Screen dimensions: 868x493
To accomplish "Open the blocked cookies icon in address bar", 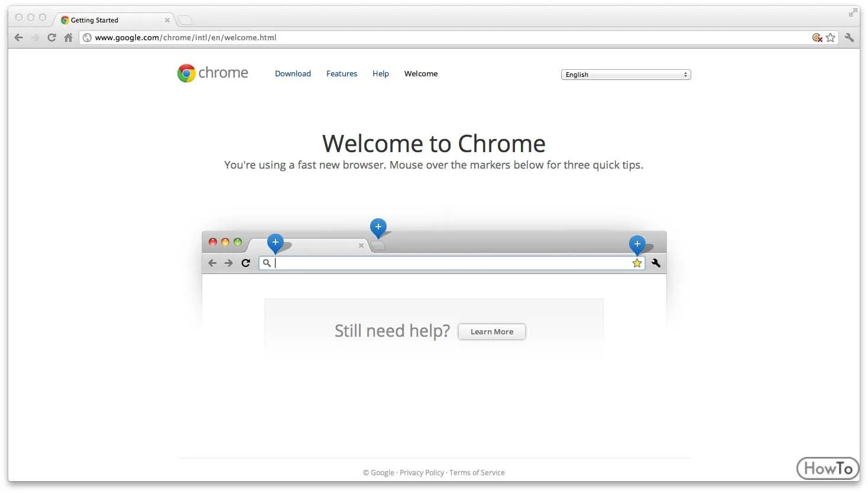I will (817, 37).
